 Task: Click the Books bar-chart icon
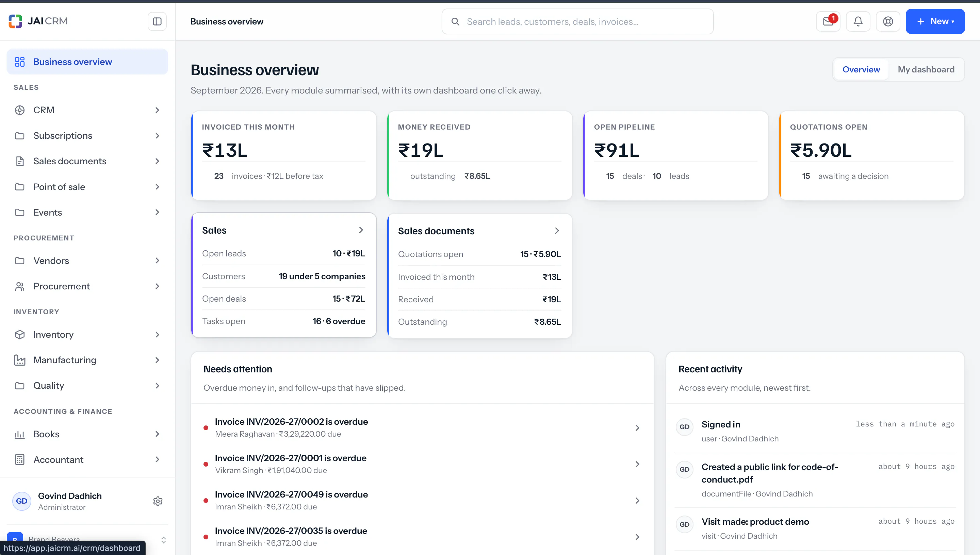[20, 434]
